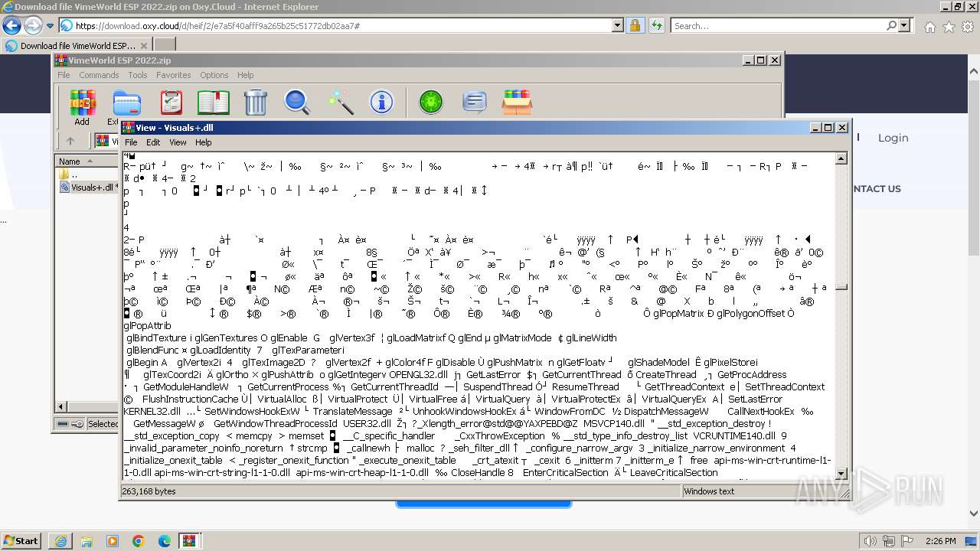Click the Windows Start button
Screen dimensions: 980x551
pyautogui.click(x=21, y=540)
